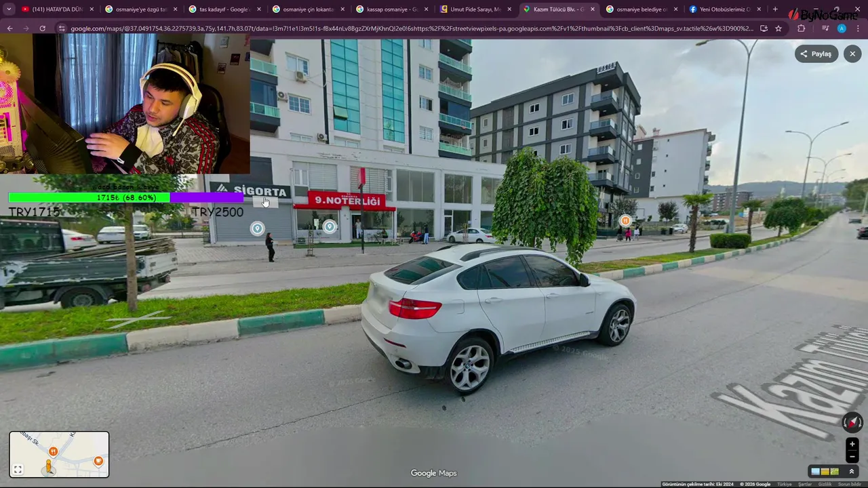Expand the imagery strip double-chevron arrow
The width and height of the screenshot is (868, 488).
tap(852, 472)
